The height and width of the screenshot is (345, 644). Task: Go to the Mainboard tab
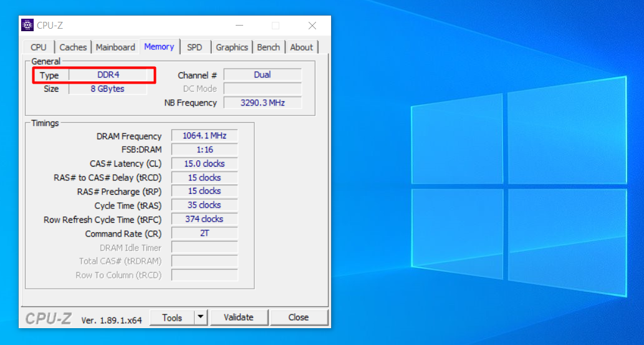[115, 47]
